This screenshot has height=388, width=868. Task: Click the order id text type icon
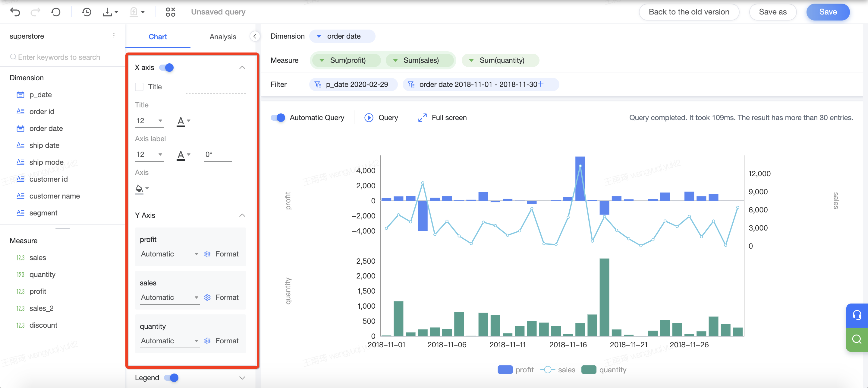click(x=20, y=111)
